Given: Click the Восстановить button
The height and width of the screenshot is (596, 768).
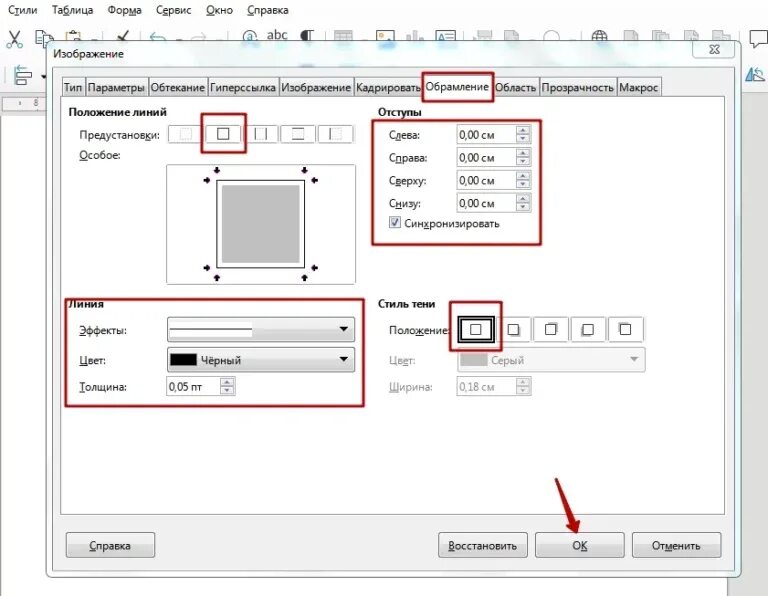Looking at the screenshot, I should (482, 545).
